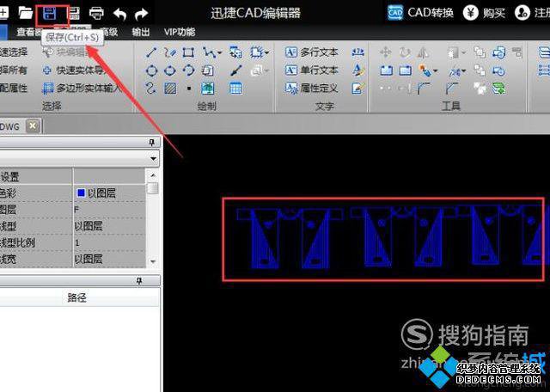This screenshot has height=392, width=550.
Task: Click the dimension text icon beside Multiline Text
Action: pos(358,52)
